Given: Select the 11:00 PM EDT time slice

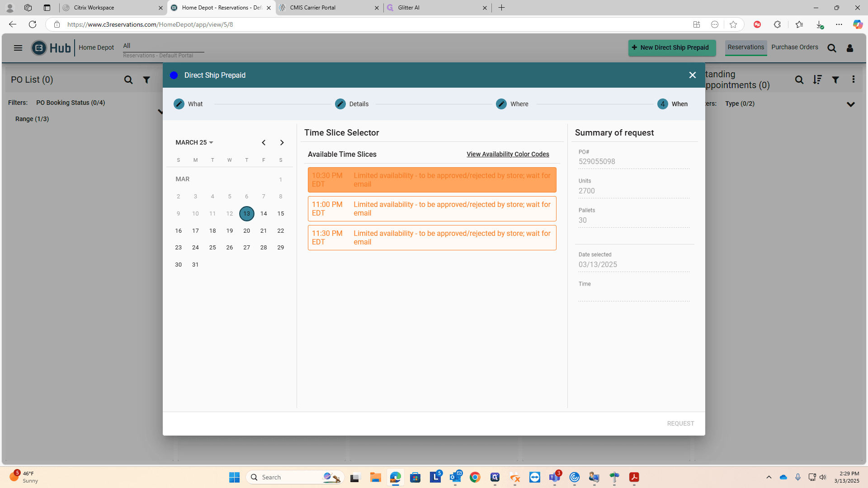Looking at the screenshot, I should [x=432, y=209].
